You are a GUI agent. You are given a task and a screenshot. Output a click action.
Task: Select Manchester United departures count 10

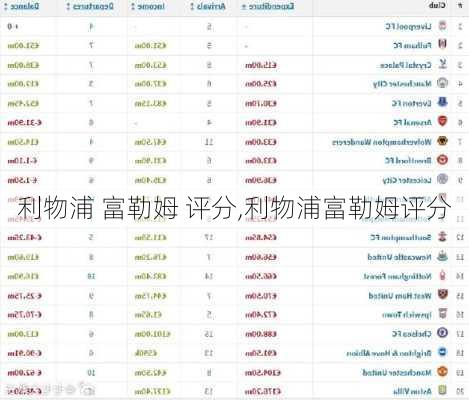[91, 373]
